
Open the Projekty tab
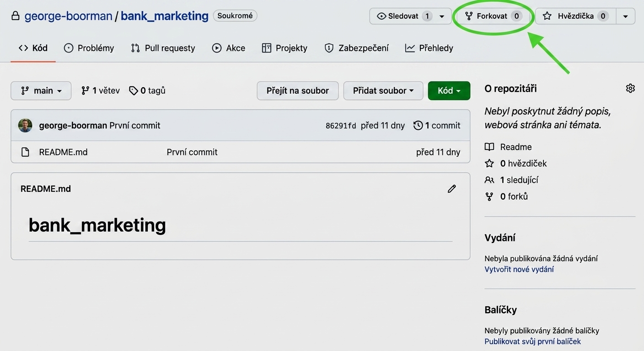(284, 48)
